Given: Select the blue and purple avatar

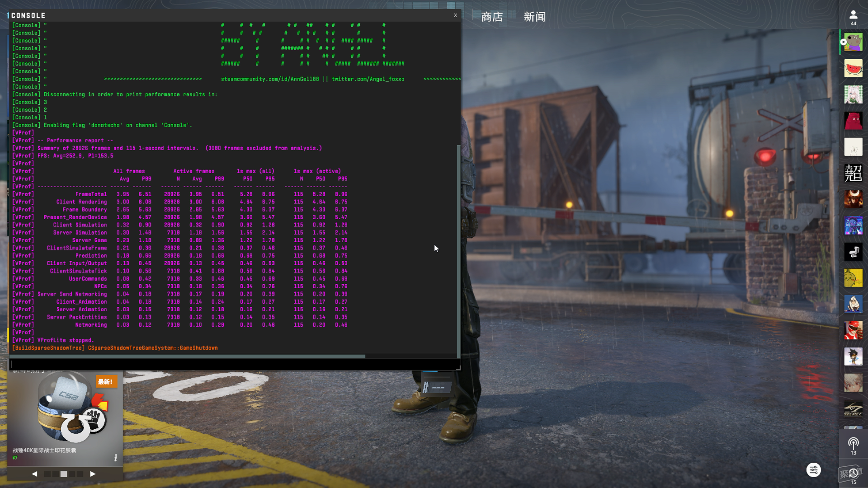Looking at the screenshot, I should click(853, 225).
